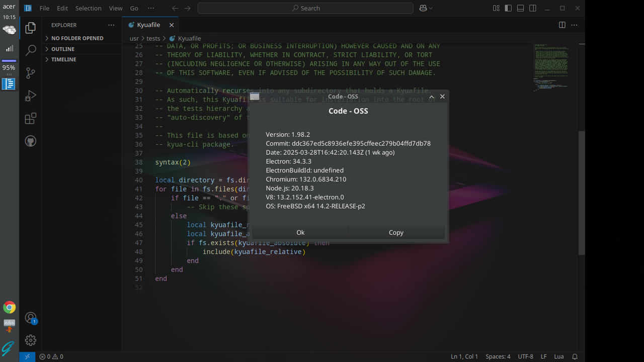Screen dimensions: 644x362
Task: Open Explorer Views and More Actions ellipsis
Action: [111, 25]
